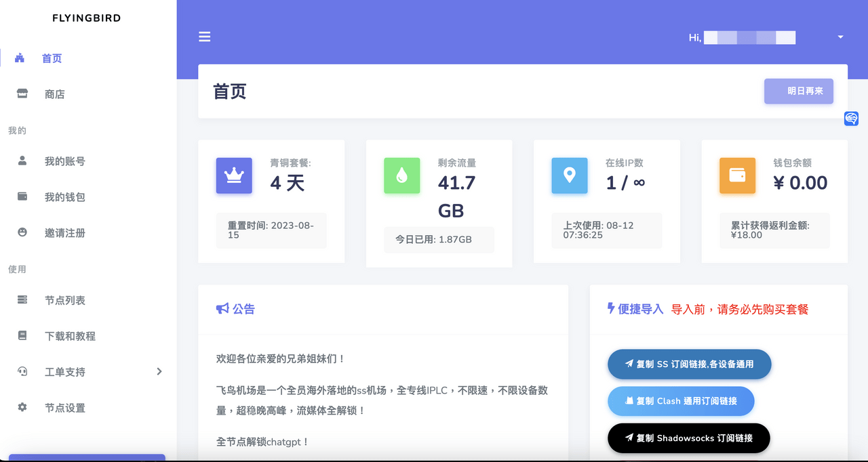The height and width of the screenshot is (462, 868).
Task: Copy the SS subscription link button
Action: (x=689, y=364)
